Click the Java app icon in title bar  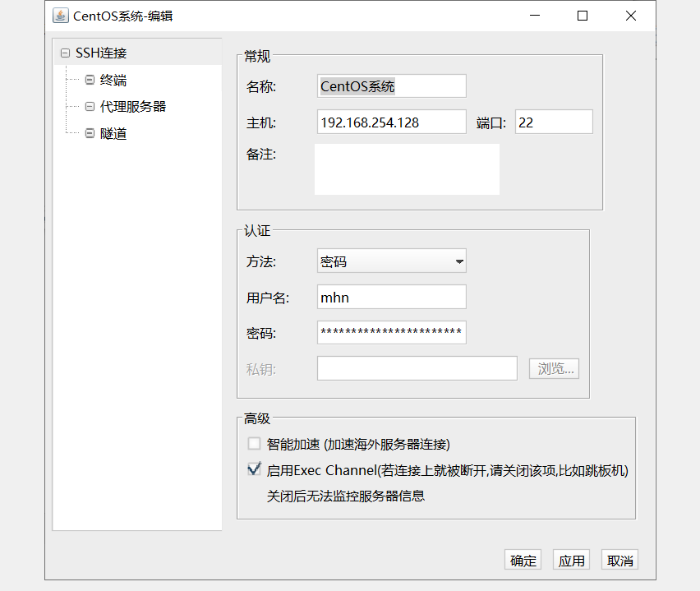pos(60,16)
